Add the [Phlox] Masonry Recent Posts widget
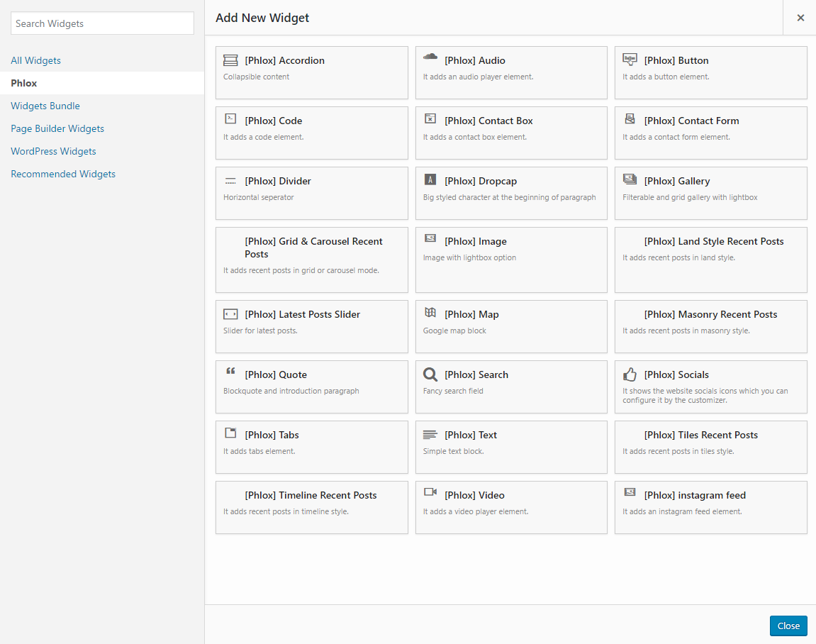 [711, 326]
